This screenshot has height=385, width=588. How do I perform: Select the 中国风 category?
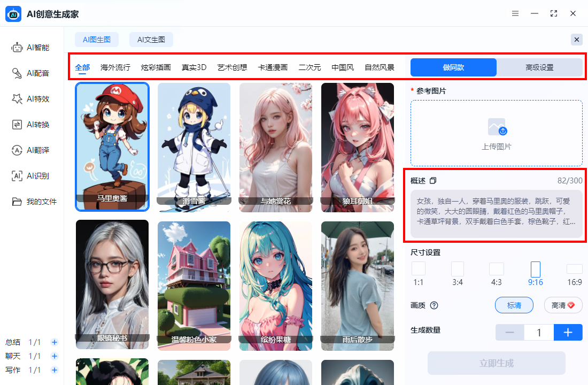[343, 67]
